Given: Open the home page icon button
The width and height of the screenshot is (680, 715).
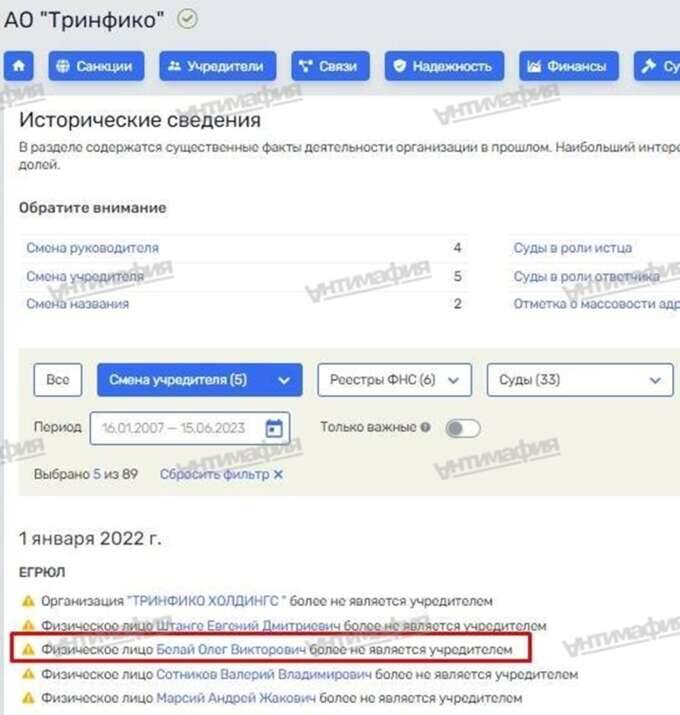Looking at the screenshot, I should [x=19, y=67].
